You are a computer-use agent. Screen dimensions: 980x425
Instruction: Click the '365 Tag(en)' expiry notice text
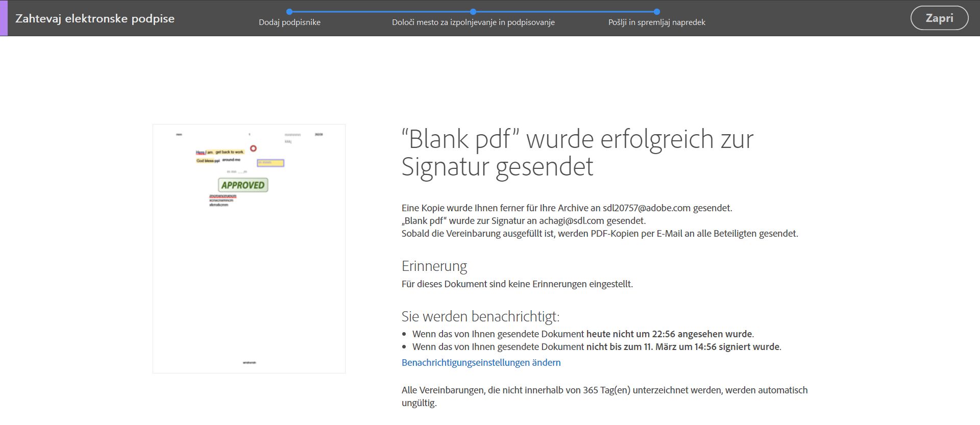pos(604,396)
